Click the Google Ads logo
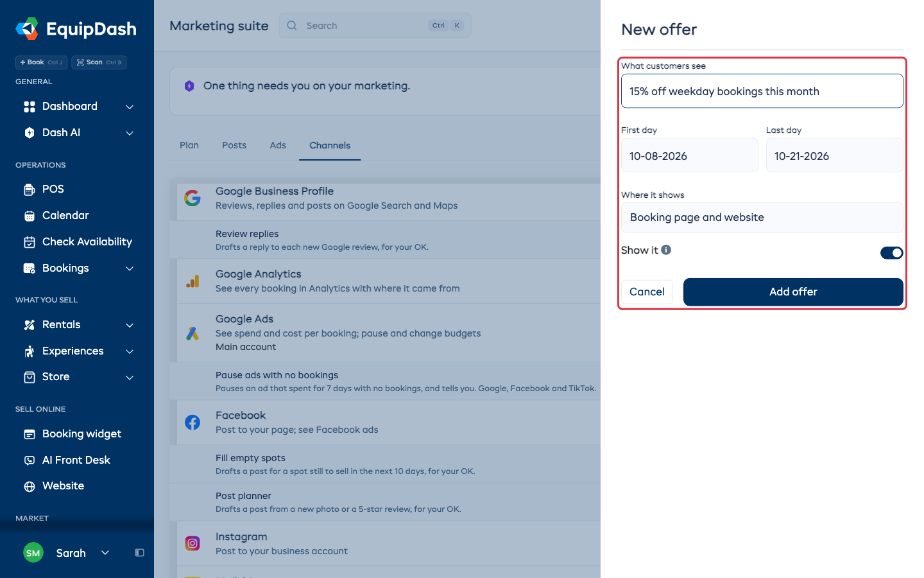Image resolution: width=924 pixels, height=578 pixels. 193,333
